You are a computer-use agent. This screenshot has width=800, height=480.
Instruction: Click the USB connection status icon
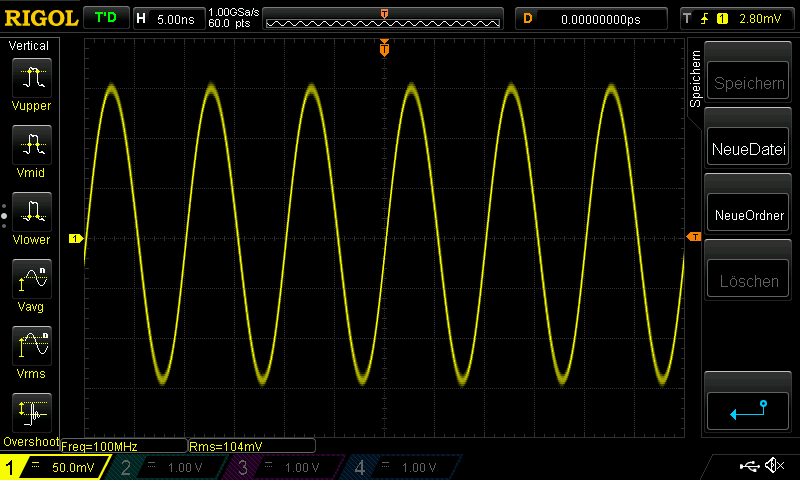coord(749,465)
